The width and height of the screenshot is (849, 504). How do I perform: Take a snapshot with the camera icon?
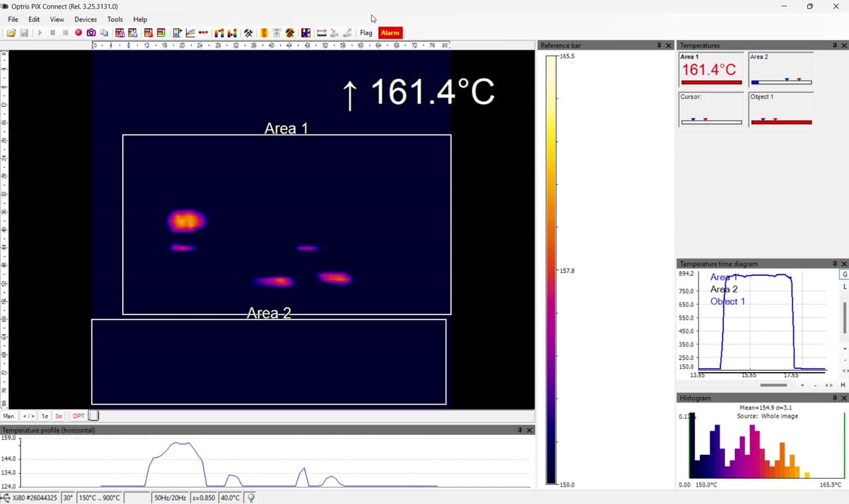point(92,32)
